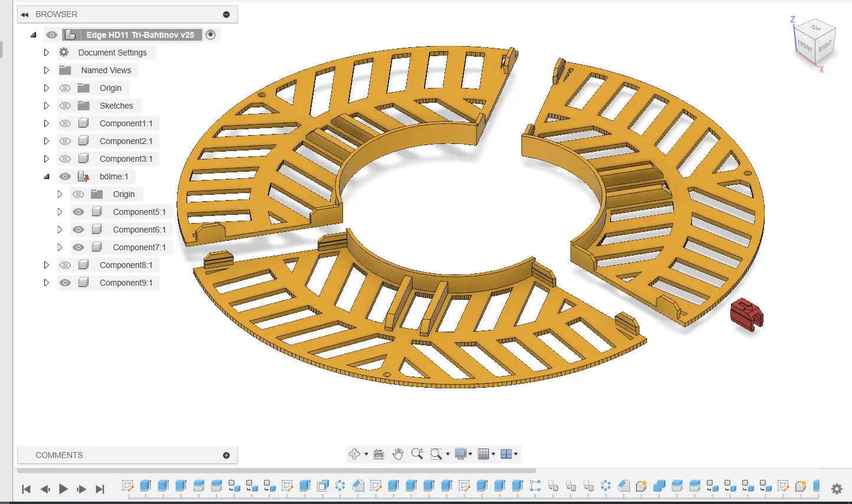Activate the root component radio button

tap(210, 35)
